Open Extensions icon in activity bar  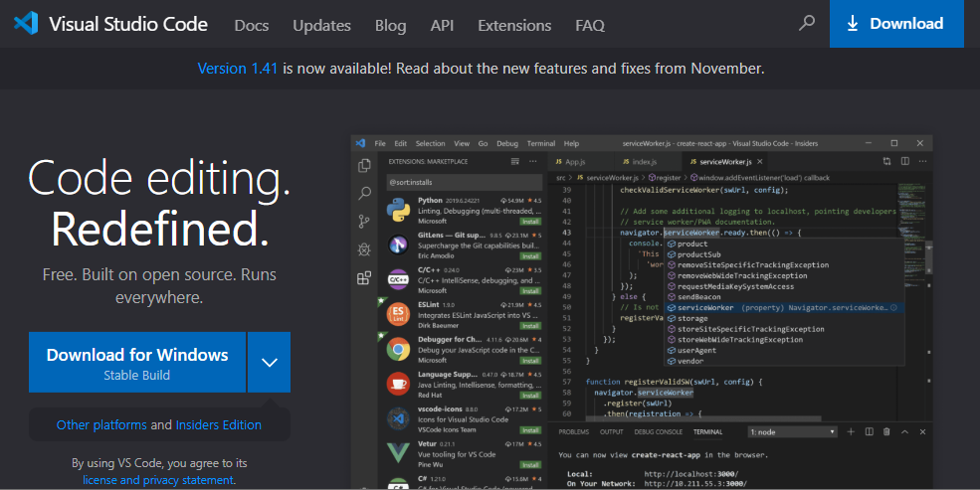tap(364, 277)
